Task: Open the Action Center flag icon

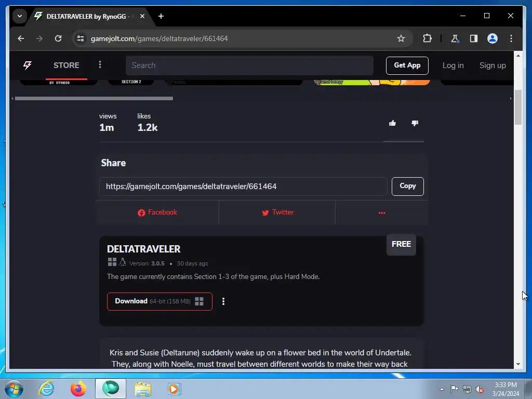Action: coord(454,389)
